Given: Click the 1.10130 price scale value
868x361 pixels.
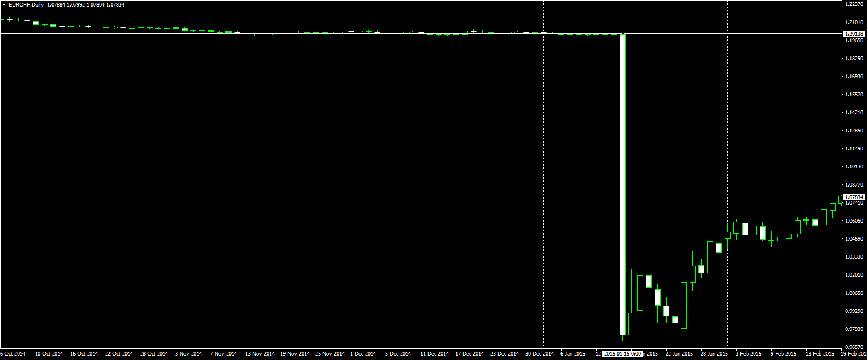Looking at the screenshot, I should [x=854, y=167].
